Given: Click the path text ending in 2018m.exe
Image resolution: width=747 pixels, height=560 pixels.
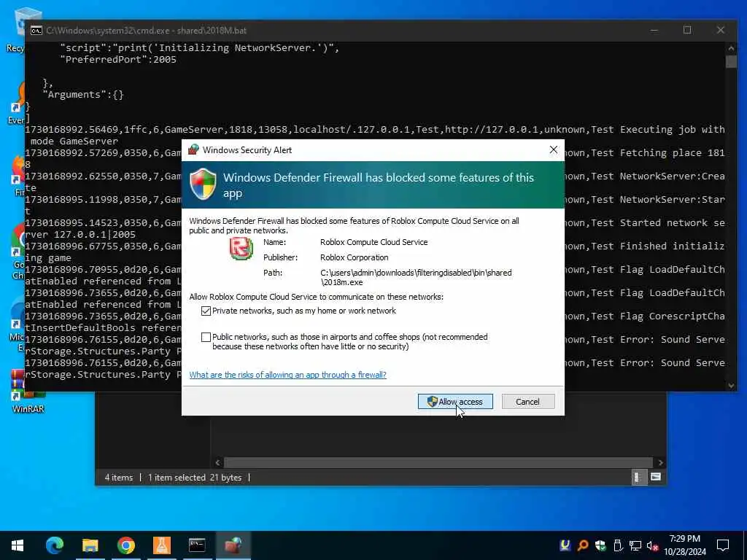Looking at the screenshot, I should pos(416,277).
